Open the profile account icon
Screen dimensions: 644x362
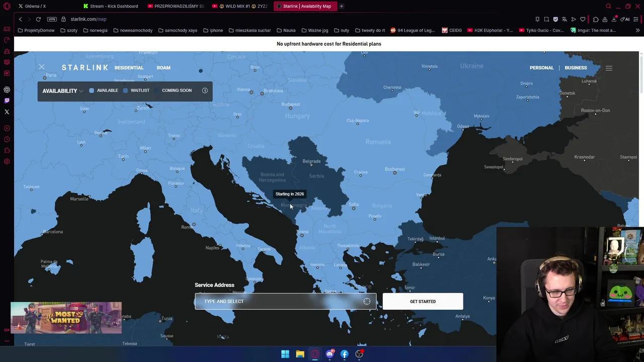pos(605,19)
